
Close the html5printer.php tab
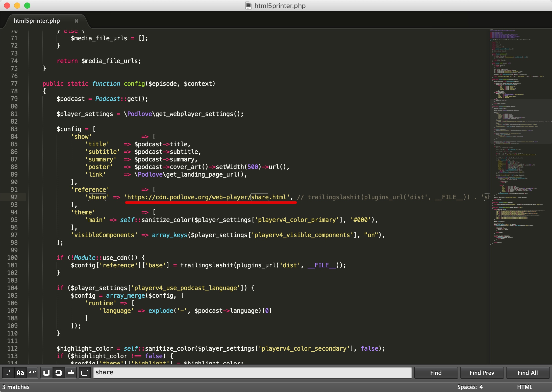(x=77, y=21)
